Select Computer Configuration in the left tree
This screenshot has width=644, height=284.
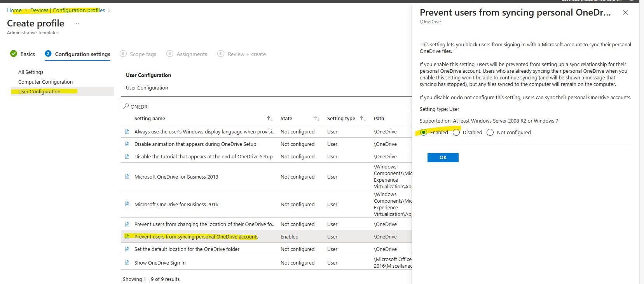(x=45, y=82)
